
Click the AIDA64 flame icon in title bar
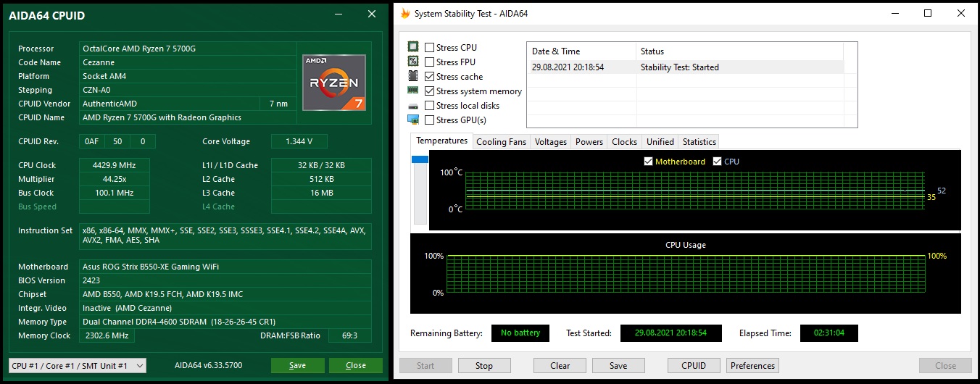[x=405, y=13]
